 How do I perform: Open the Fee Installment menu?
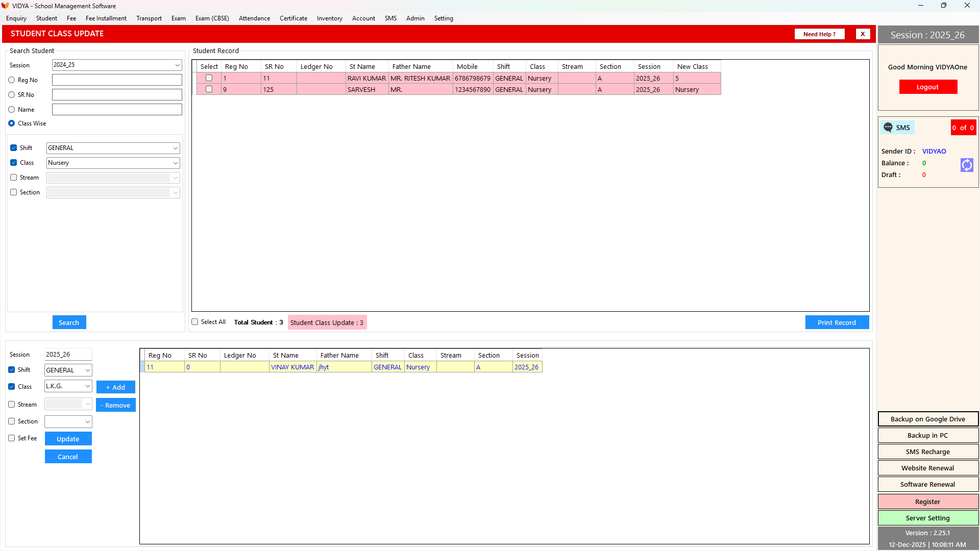pyautogui.click(x=106, y=18)
